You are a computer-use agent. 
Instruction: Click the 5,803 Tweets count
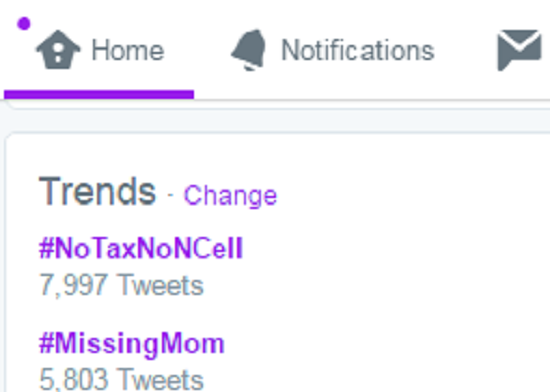121,379
